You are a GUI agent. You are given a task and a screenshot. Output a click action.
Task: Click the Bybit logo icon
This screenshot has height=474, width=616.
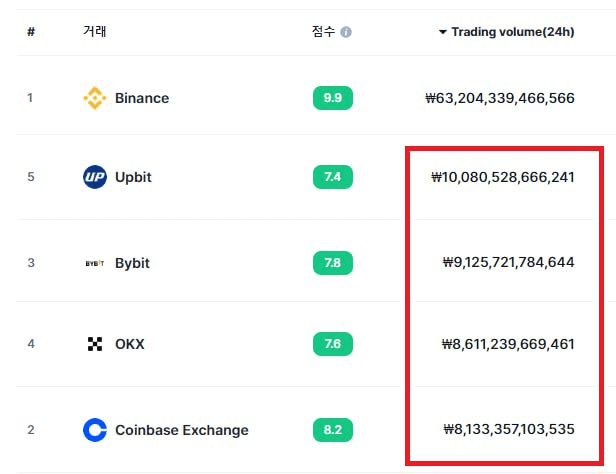[95, 263]
